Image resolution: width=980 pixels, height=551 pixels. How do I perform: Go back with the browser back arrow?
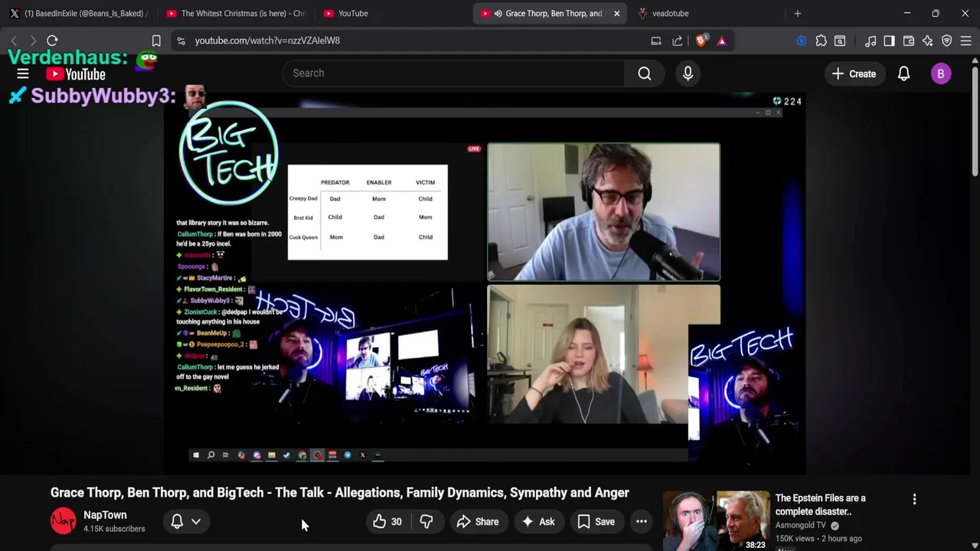(14, 41)
